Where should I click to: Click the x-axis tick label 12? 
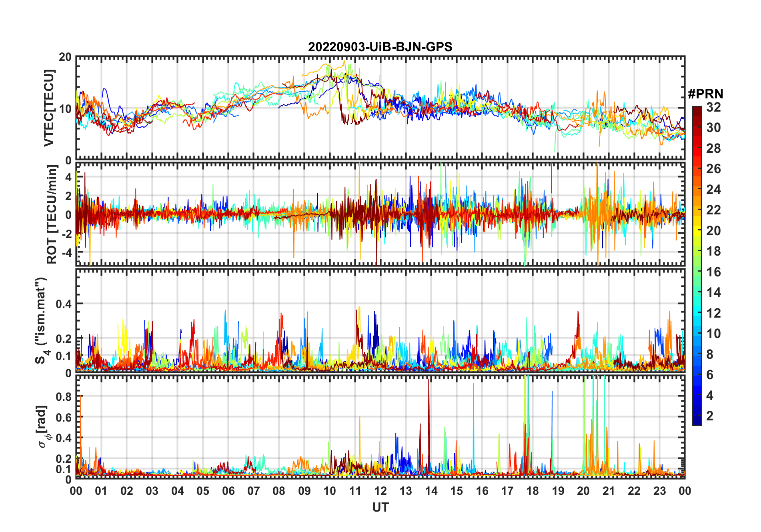click(380, 491)
